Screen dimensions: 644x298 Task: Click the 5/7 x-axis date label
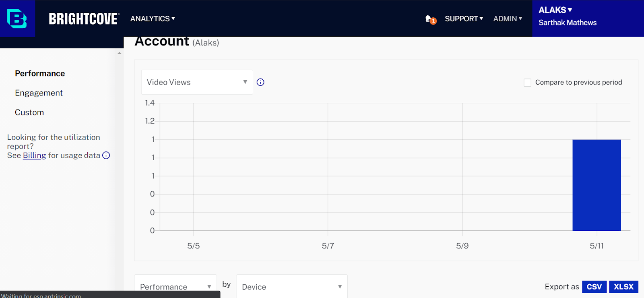[328, 246]
